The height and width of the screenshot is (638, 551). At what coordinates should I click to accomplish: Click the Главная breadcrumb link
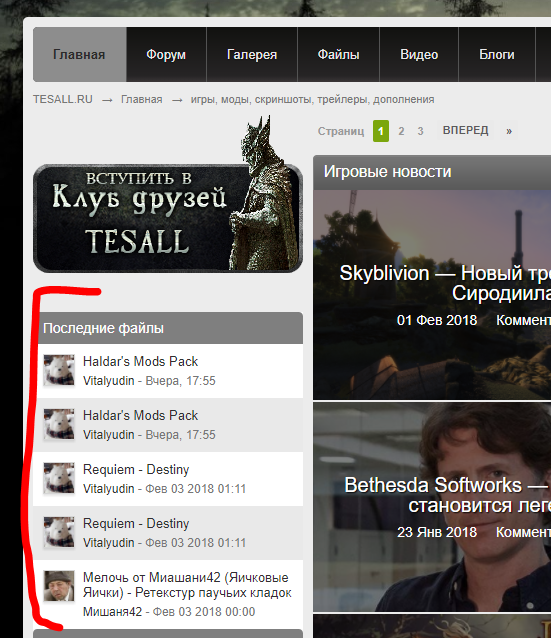[142, 99]
